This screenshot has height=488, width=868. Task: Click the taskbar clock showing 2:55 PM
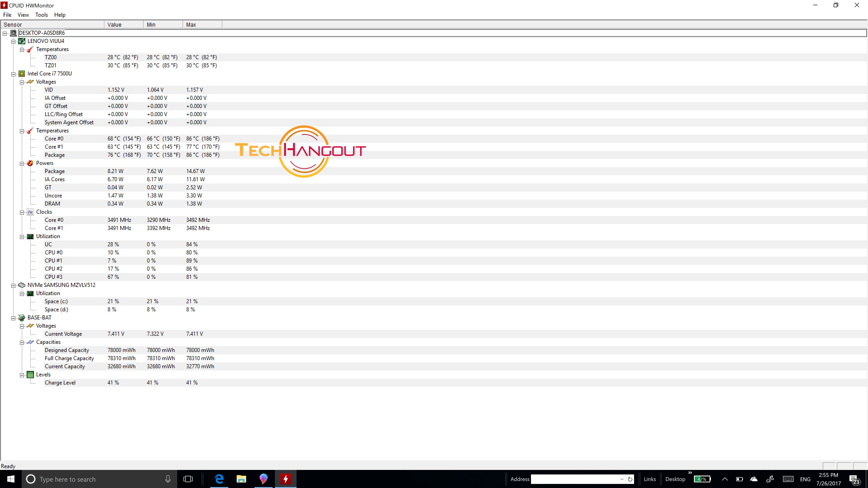(x=829, y=479)
